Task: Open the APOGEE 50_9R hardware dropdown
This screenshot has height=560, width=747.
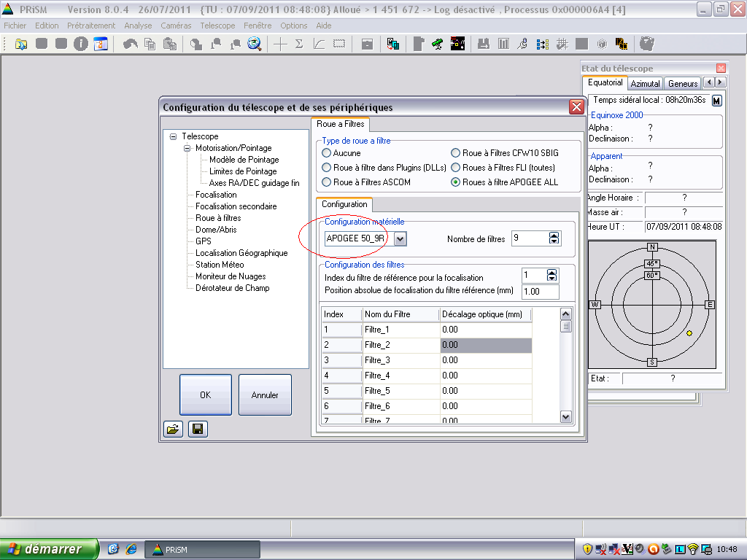Action: (x=400, y=238)
